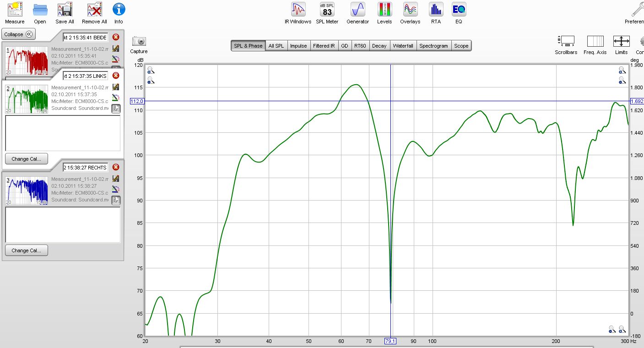
Task: Click Change Cal... for LINKS measurement
Action: [x=27, y=159]
